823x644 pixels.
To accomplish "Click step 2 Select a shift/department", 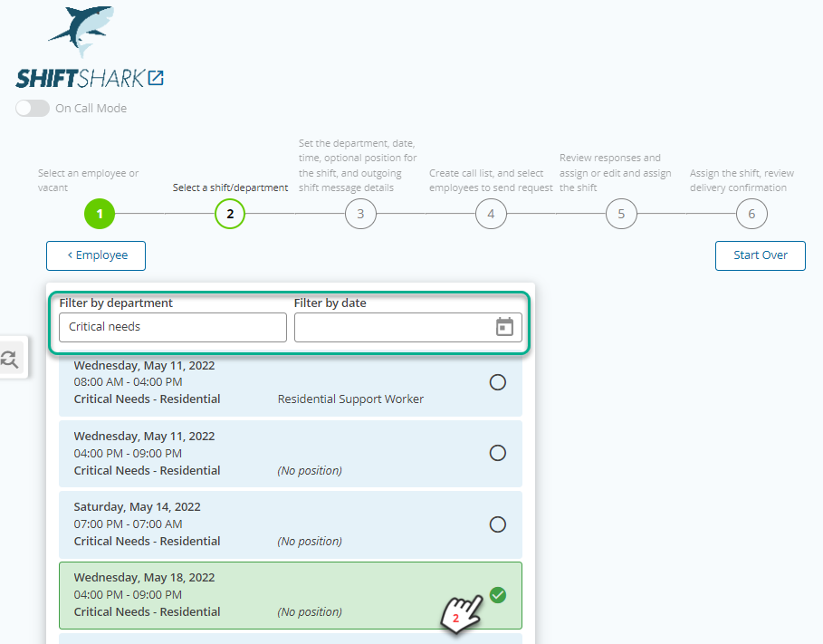I will (230, 214).
